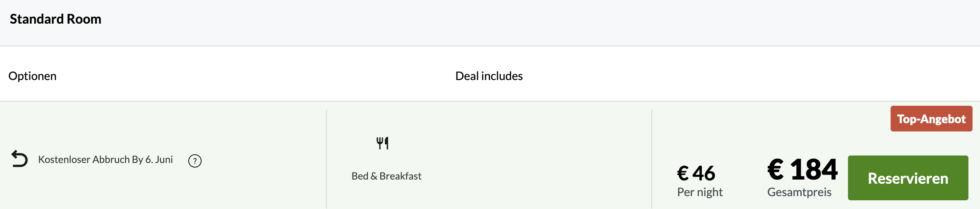Viewport: 980px width, 209px height.
Task: Reserve the room with the Reservieren button
Action: tap(908, 178)
